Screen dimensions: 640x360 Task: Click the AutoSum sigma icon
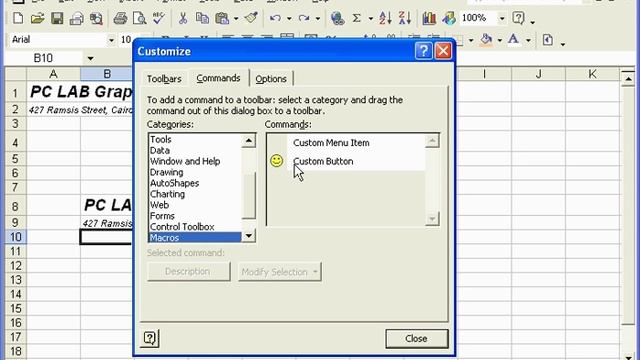pos(357,18)
